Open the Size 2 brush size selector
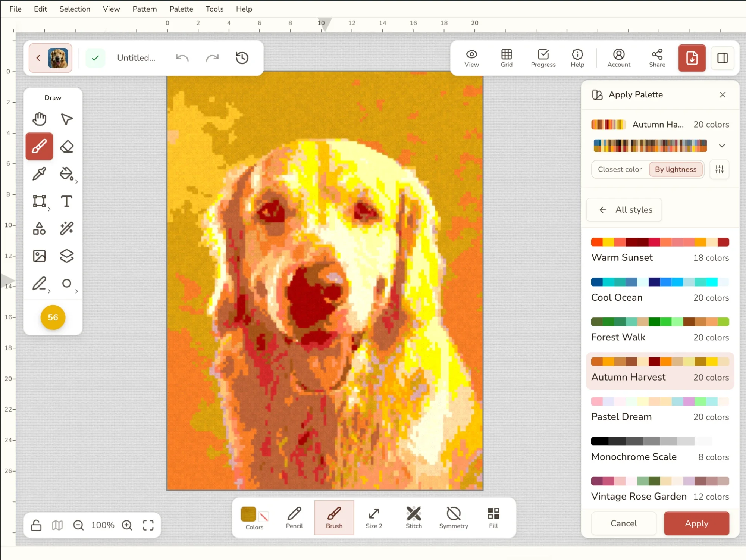Image resolution: width=746 pixels, height=560 pixels. (374, 518)
